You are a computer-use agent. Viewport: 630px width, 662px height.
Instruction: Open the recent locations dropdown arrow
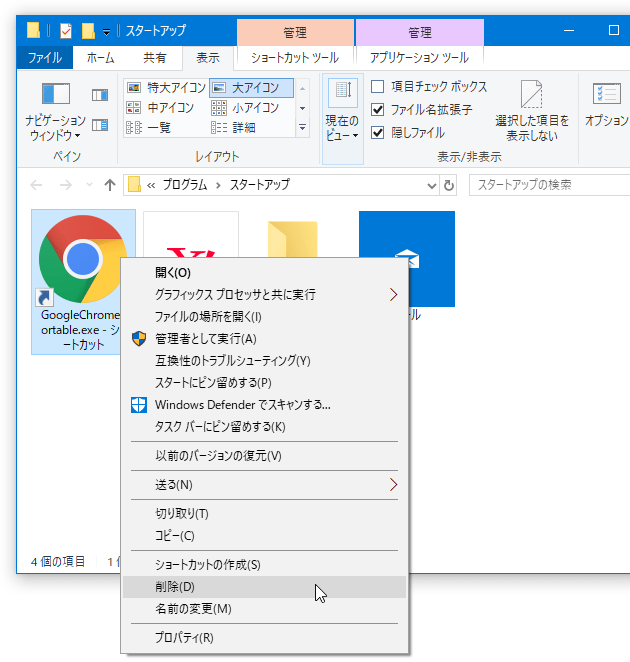(x=89, y=185)
